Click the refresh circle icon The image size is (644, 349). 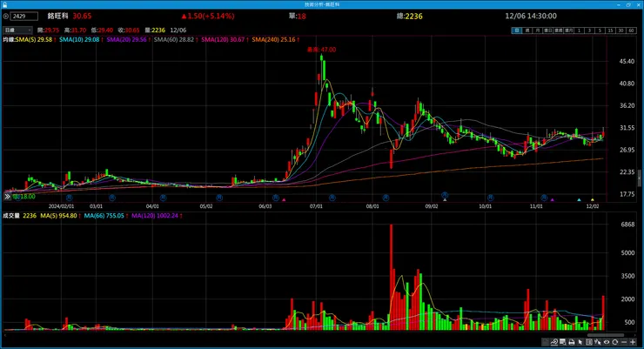(614, 342)
